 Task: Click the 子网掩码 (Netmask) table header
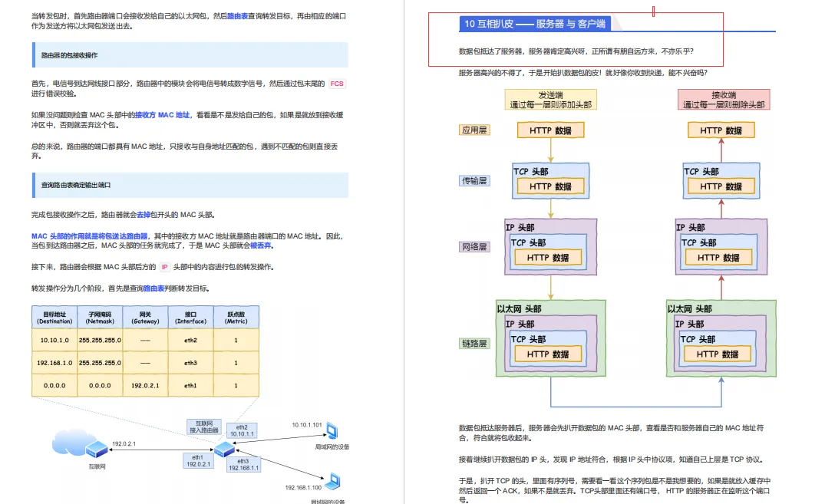[100, 318]
